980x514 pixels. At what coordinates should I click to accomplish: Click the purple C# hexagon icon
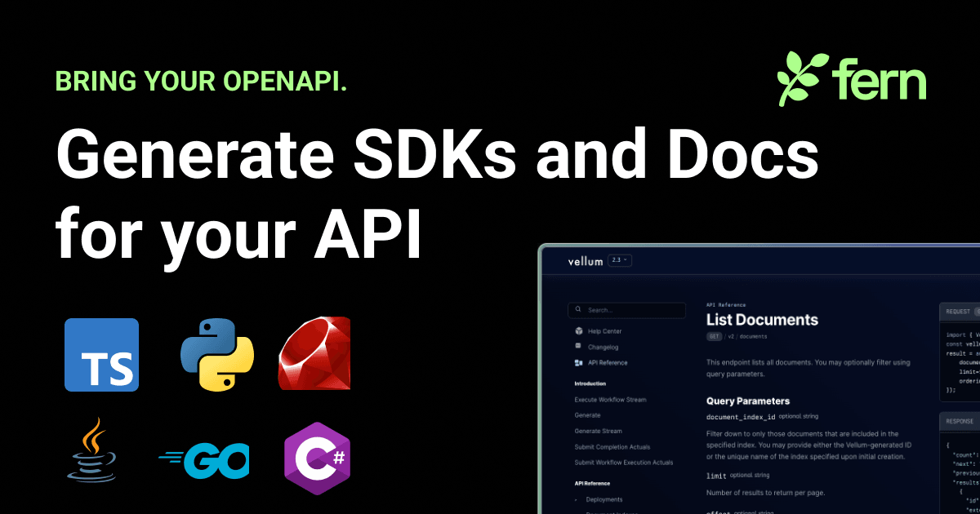(x=316, y=459)
